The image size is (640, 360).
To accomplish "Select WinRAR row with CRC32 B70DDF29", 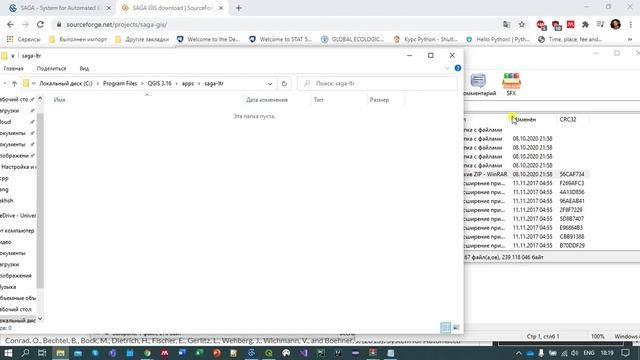I will 527,246.
